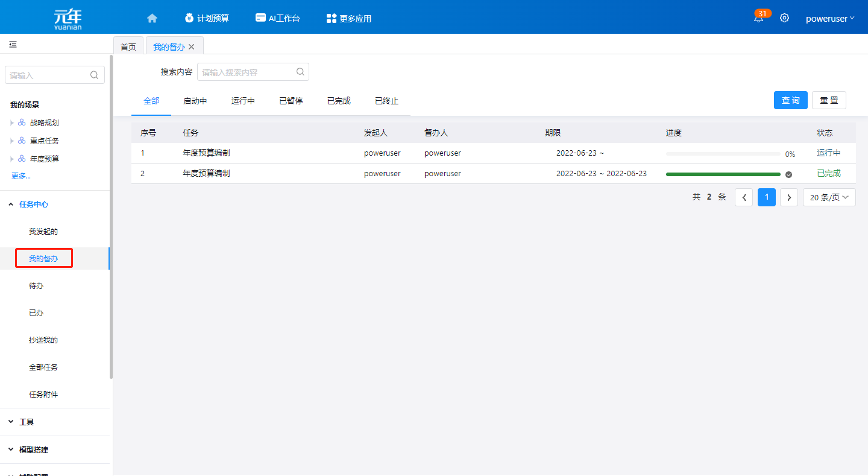Expand the 战略规划 tree node
868x476 pixels.
click(x=11, y=123)
